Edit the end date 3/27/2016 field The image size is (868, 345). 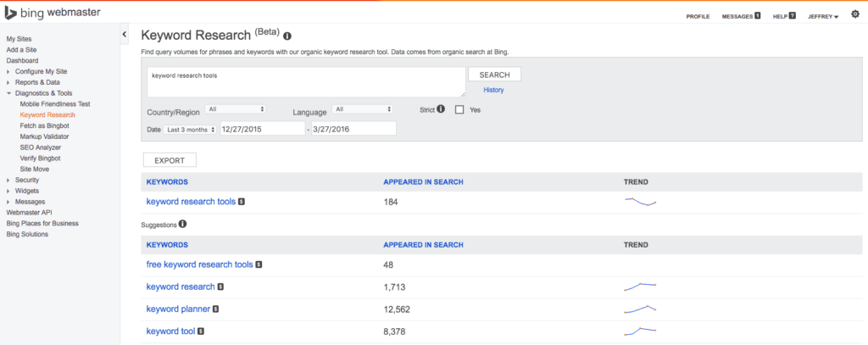click(x=353, y=129)
